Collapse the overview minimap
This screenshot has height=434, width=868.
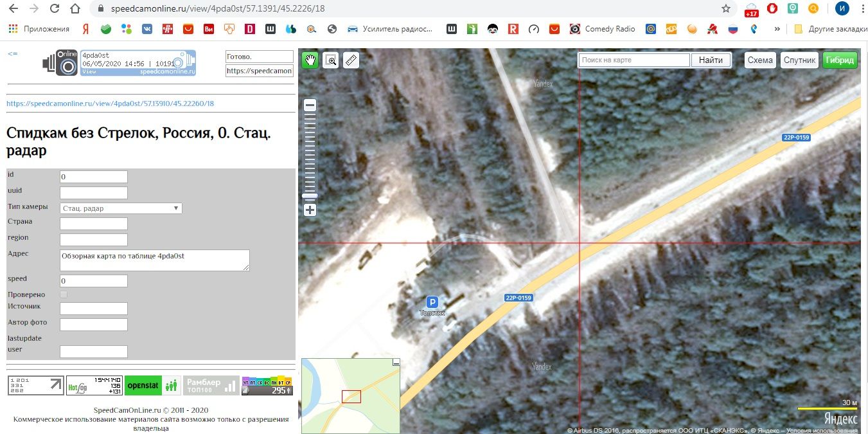point(396,363)
